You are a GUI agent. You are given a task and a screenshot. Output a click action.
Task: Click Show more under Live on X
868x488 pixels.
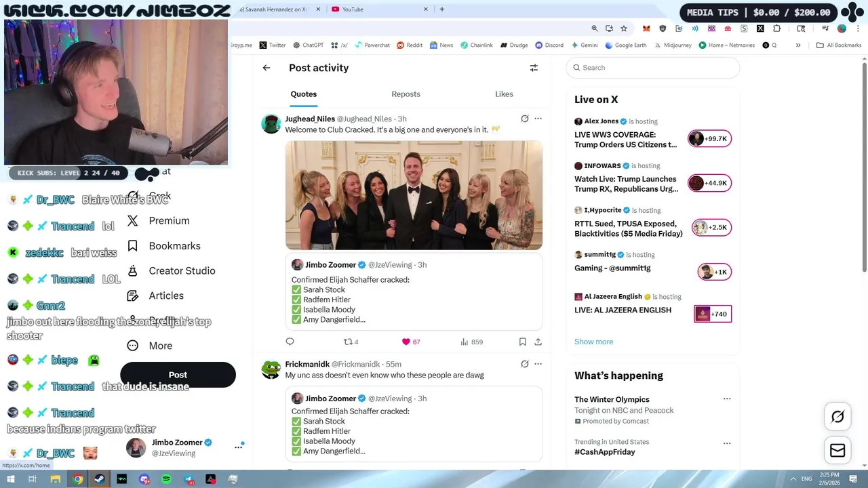tap(593, 342)
